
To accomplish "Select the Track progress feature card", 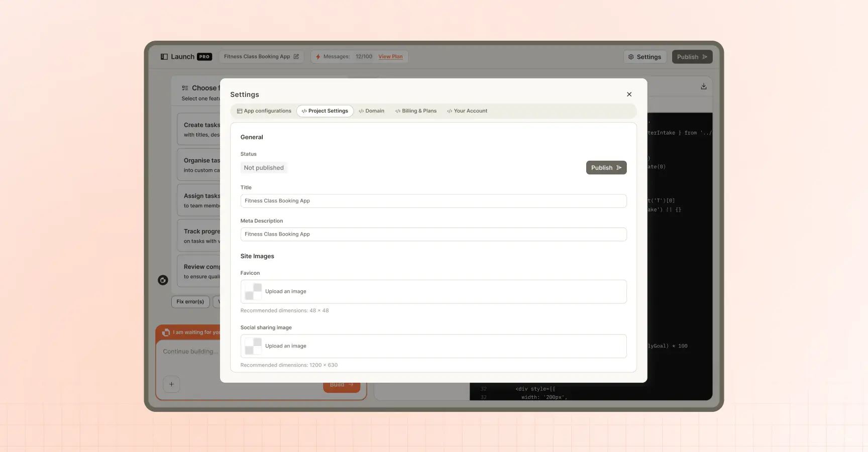I will click(199, 236).
